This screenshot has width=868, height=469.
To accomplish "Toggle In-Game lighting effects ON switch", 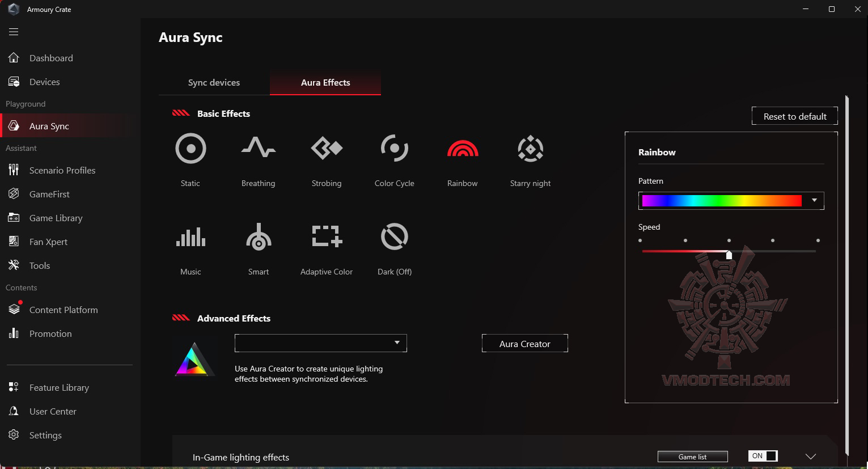I will (x=763, y=456).
